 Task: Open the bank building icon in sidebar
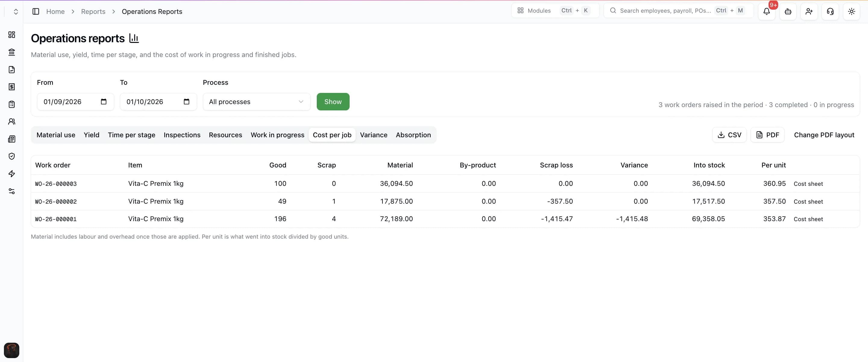11,52
